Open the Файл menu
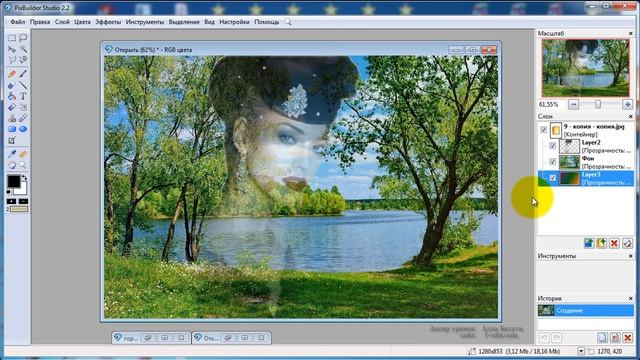 point(18,22)
